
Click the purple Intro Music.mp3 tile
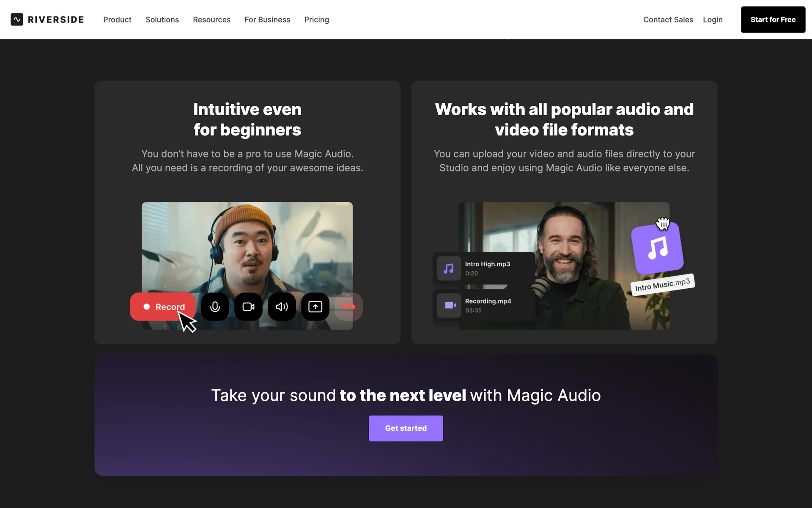click(x=657, y=248)
